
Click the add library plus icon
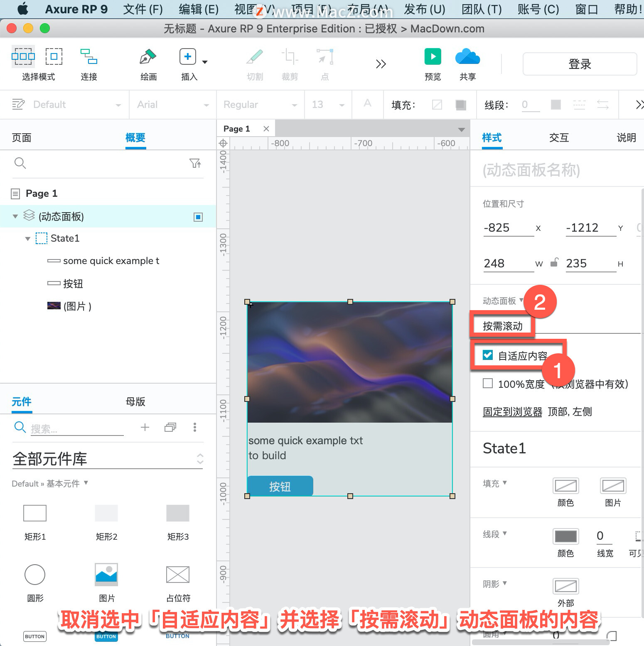[145, 427]
